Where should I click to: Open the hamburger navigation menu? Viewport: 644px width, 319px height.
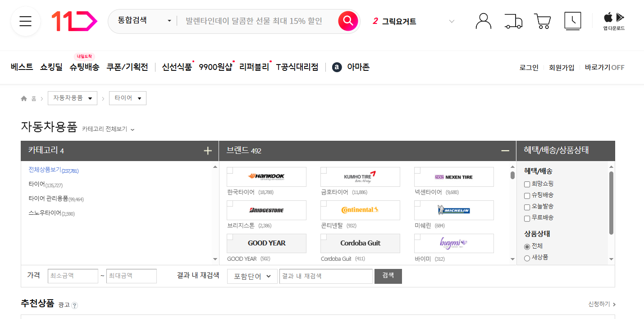25,21
